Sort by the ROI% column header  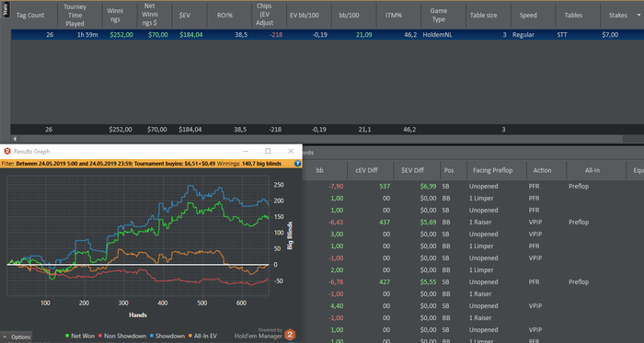224,16
